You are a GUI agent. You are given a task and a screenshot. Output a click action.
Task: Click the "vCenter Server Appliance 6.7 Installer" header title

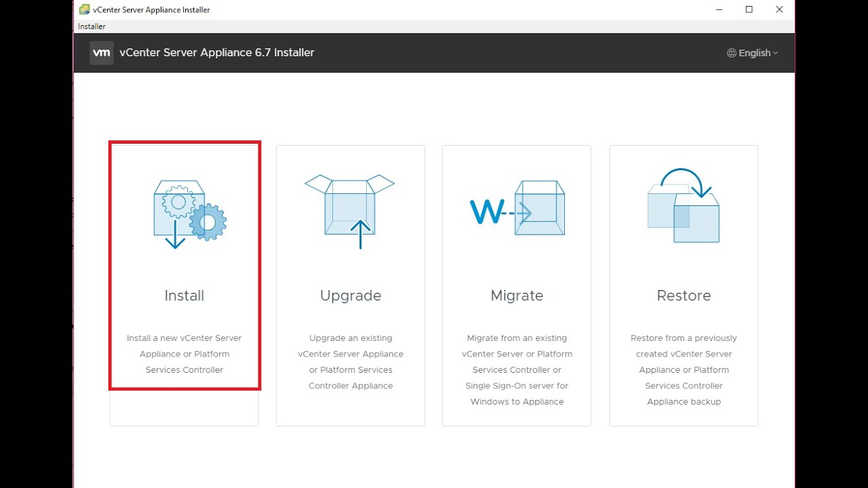click(217, 53)
